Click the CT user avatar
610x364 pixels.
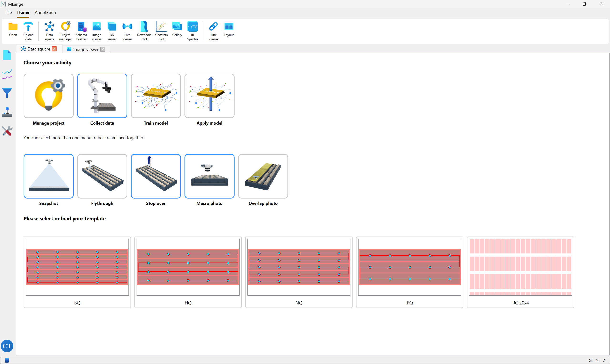click(7, 346)
